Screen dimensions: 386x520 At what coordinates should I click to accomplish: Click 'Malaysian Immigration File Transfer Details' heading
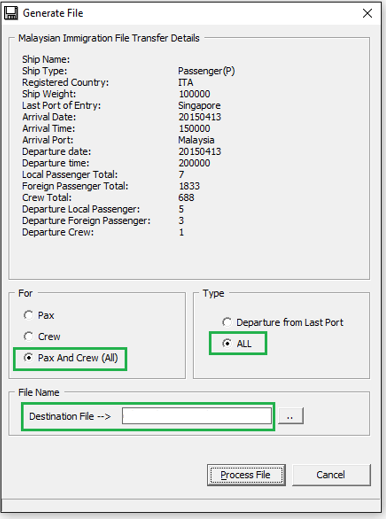[x=109, y=38]
